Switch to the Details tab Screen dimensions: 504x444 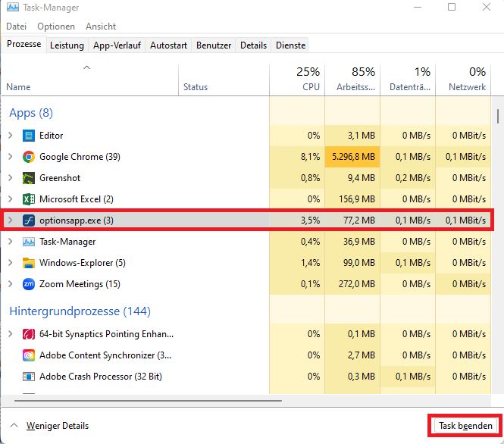click(253, 45)
